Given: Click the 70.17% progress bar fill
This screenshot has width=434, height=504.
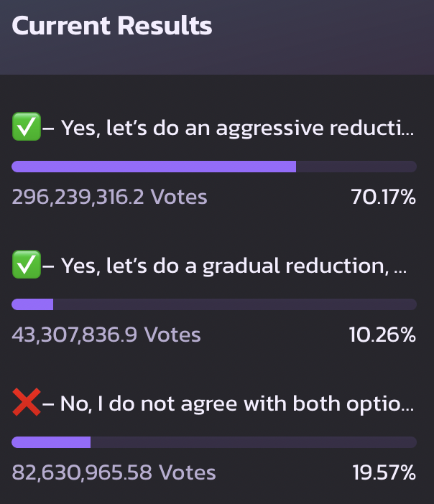Looking at the screenshot, I should click(154, 167).
